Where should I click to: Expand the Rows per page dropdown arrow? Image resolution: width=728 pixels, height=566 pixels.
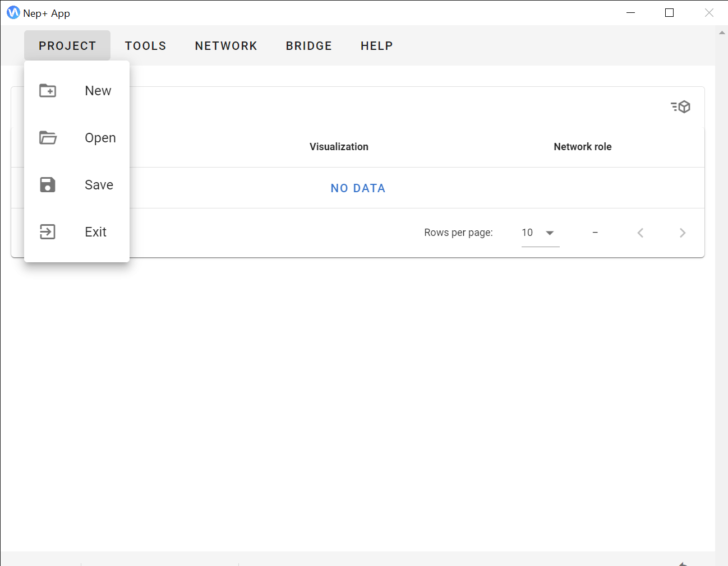click(x=550, y=233)
